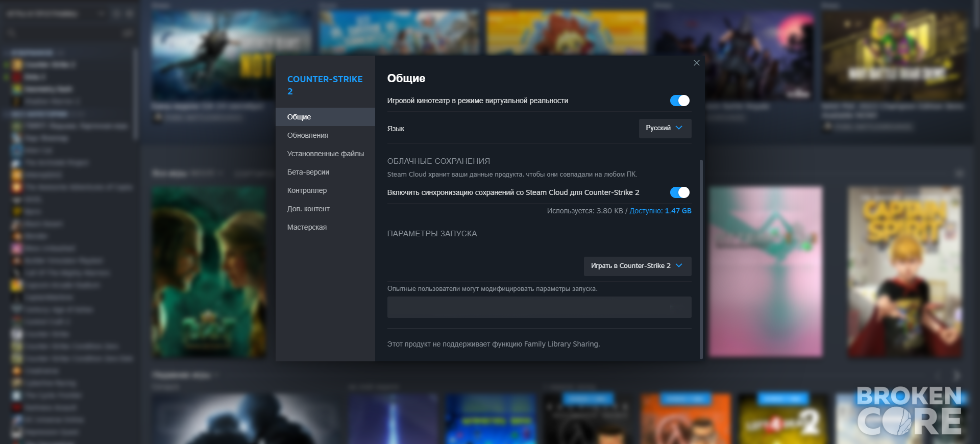The image size is (980, 444).
Task: Focus the launch options input field
Action: point(539,307)
